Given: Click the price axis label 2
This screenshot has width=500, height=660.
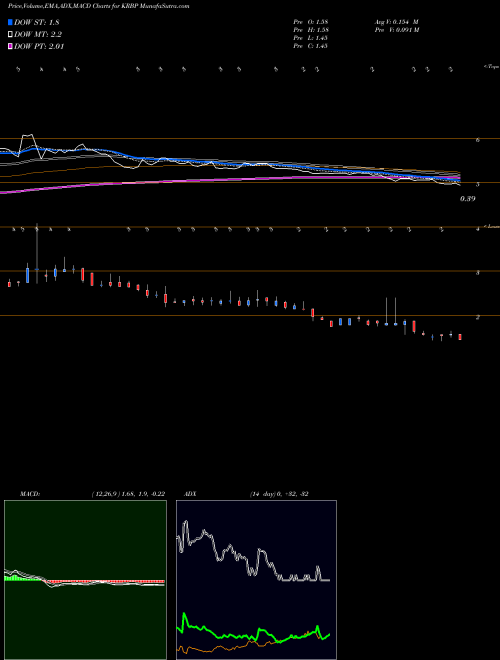Looking at the screenshot, I should pyautogui.click(x=478, y=318).
